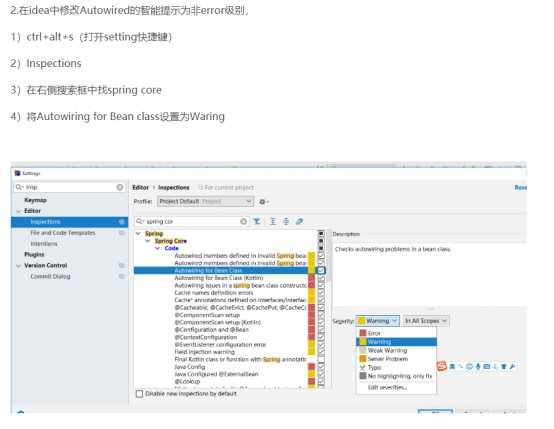Open the inspections filter funnel icon
Image resolution: width=554 pixels, height=429 pixels.
(257, 221)
